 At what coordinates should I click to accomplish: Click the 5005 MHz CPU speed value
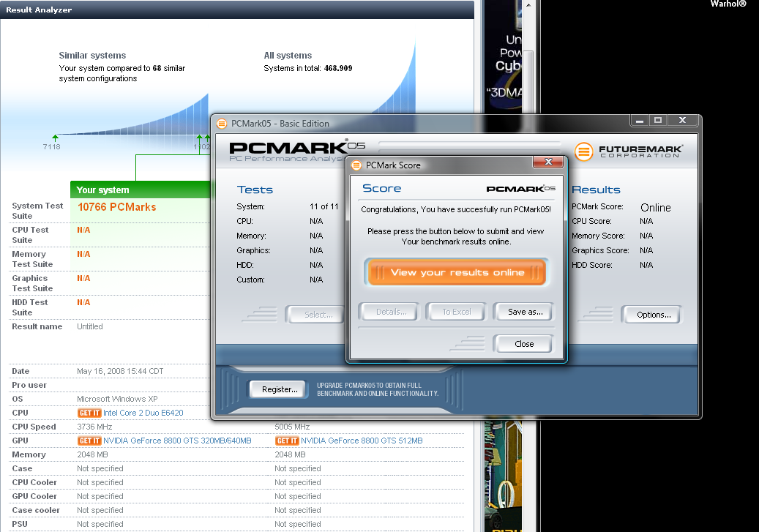[x=292, y=427]
